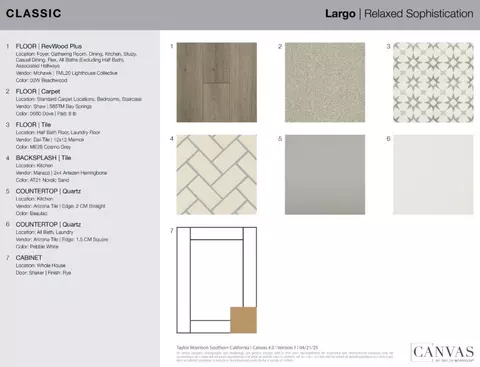Select the item 6 'COUNTERTOP | Quartz' heading
480x367 pixels.
[48, 224]
